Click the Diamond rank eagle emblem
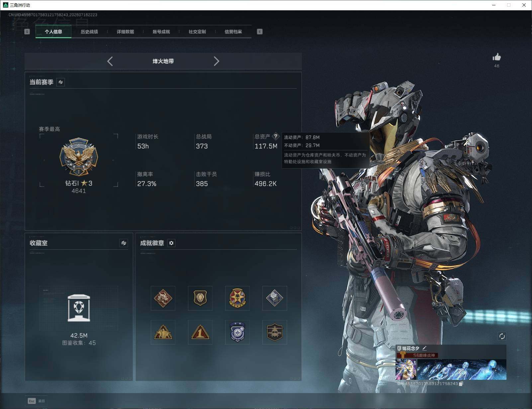Image resolution: width=532 pixels, height=409 pixels. point(79,157)
